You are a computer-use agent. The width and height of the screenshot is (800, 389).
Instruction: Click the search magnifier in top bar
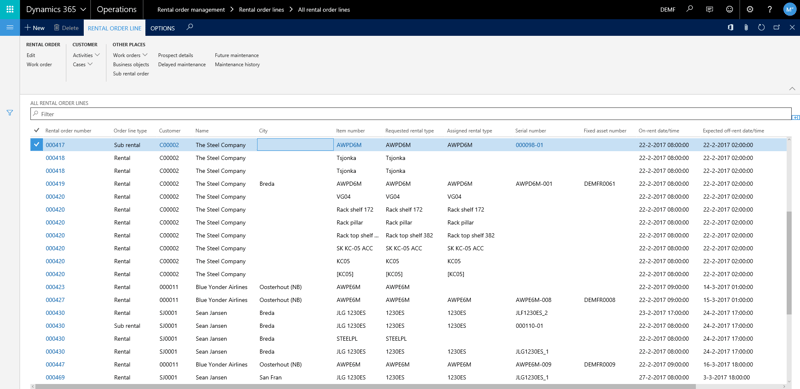pos(690,9)
